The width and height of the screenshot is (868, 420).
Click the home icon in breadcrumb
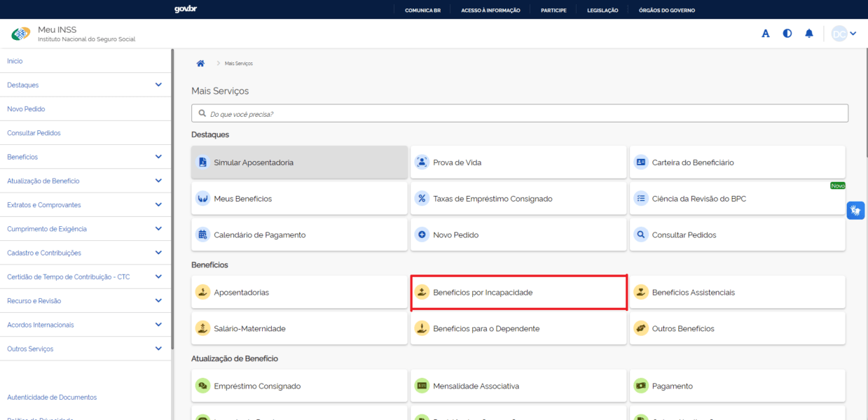[x=200, y=63]
